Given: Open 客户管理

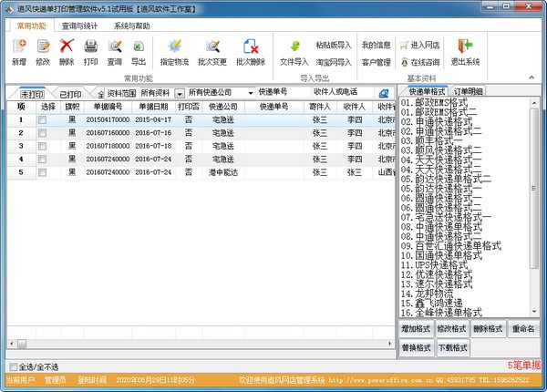Looking at the screenshot, I should [376, 62].
